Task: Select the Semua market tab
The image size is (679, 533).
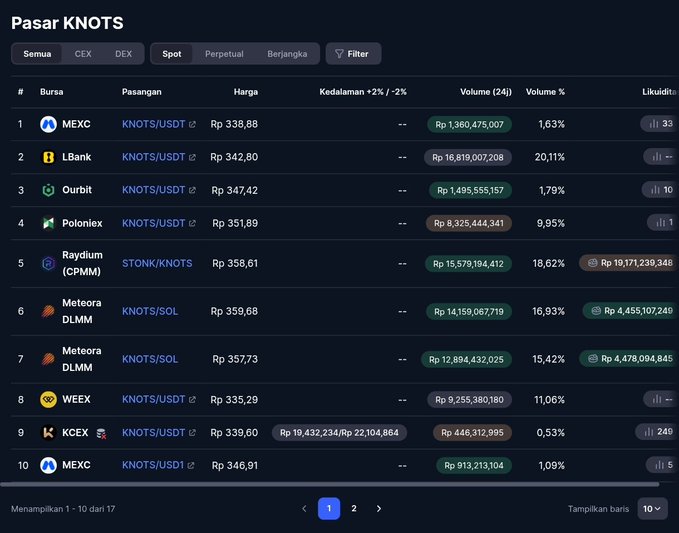Action: (37, 54)
